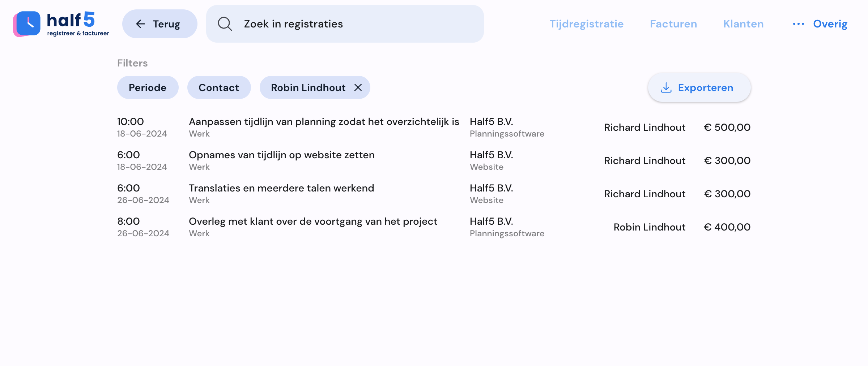Focus the Zoek in registraties search field
The width and height of the screenshot is (868, 366).
point(345,24)
